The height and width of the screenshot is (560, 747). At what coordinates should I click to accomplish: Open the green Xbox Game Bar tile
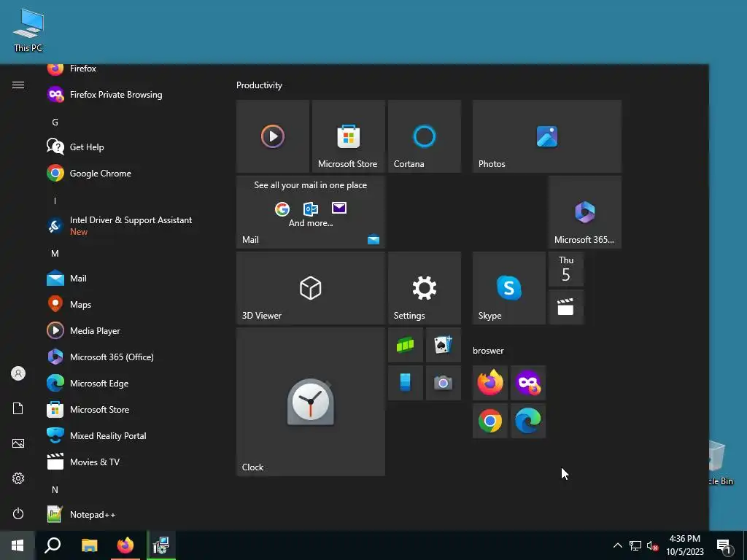coord(406,345)
